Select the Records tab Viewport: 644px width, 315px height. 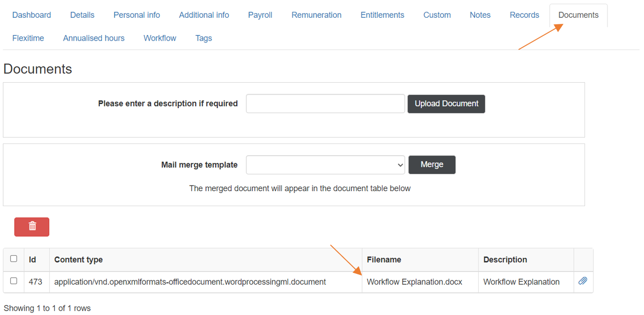525,15
